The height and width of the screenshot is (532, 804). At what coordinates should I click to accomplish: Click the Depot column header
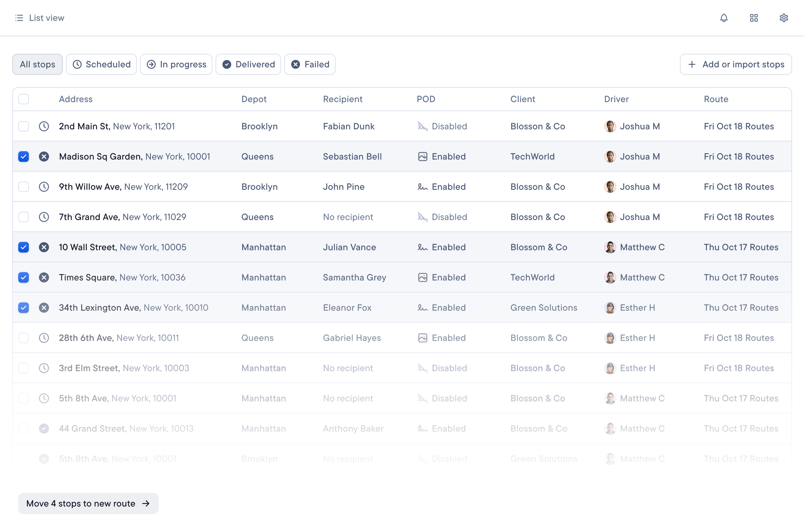(254, 99)
